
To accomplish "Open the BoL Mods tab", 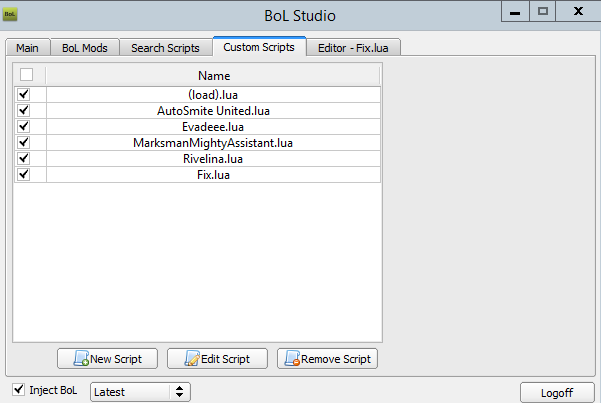I will (x=85, y=48).
